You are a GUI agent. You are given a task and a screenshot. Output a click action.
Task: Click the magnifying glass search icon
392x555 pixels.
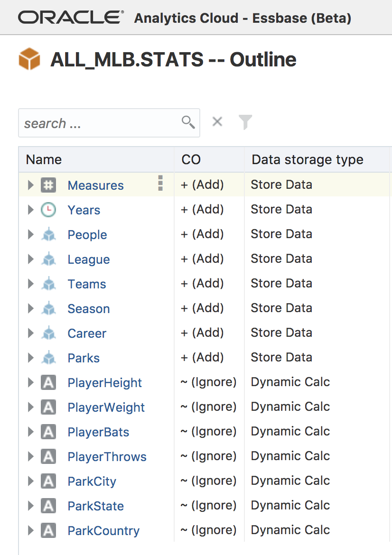pyautogui.click(x=188, y=122)
